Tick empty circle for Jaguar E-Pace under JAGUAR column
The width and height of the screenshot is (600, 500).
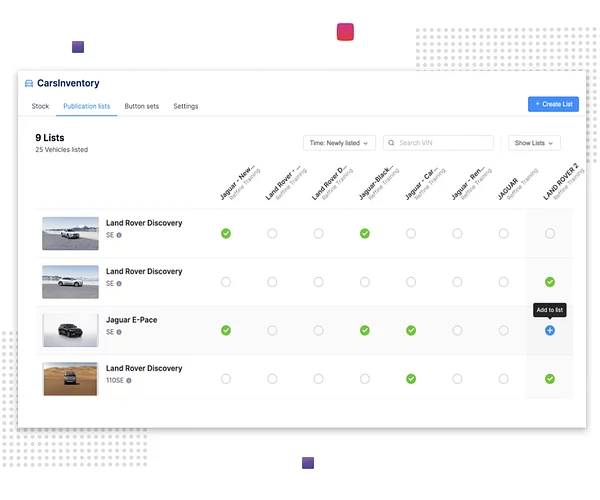503,330
